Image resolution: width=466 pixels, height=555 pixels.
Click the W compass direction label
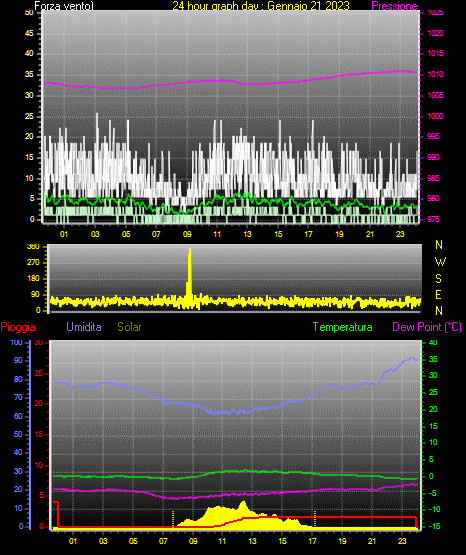coord(440,262)
